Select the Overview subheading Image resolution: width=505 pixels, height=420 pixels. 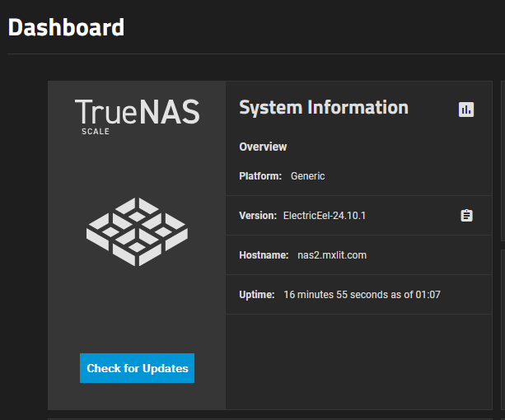(x=263, y=147)
